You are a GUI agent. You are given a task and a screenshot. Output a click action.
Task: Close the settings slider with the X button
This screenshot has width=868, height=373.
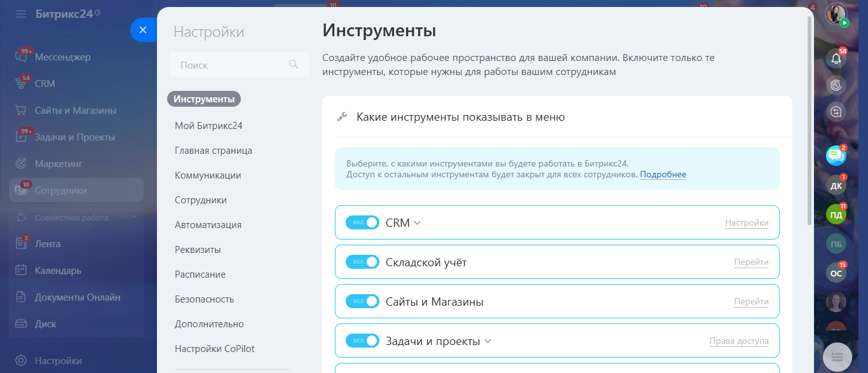tap(143, 30)
